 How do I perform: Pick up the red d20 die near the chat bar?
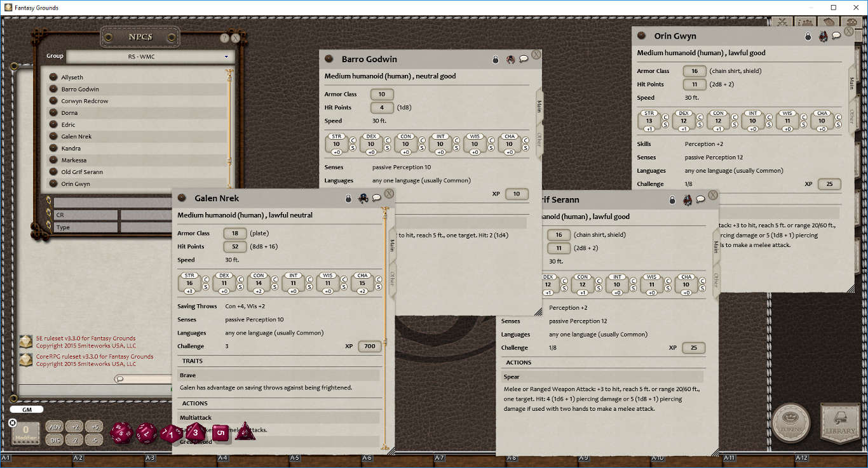[x=121, y=434]
